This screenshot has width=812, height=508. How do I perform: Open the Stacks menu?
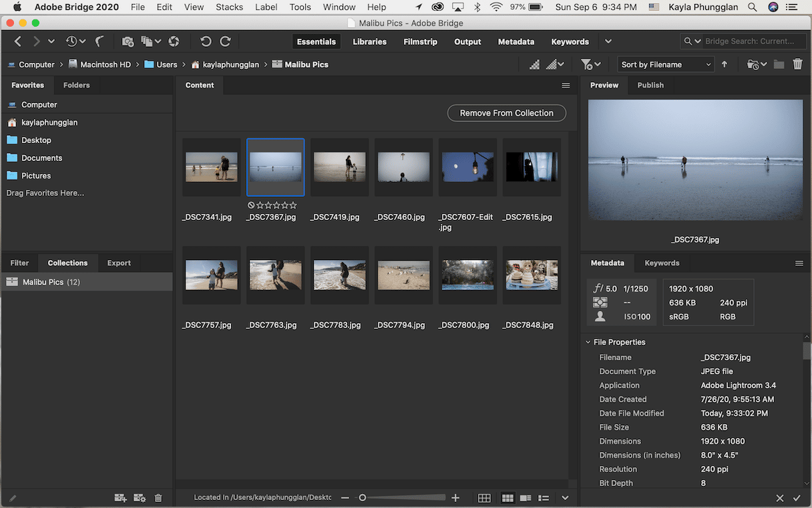[x=229, y=7]
